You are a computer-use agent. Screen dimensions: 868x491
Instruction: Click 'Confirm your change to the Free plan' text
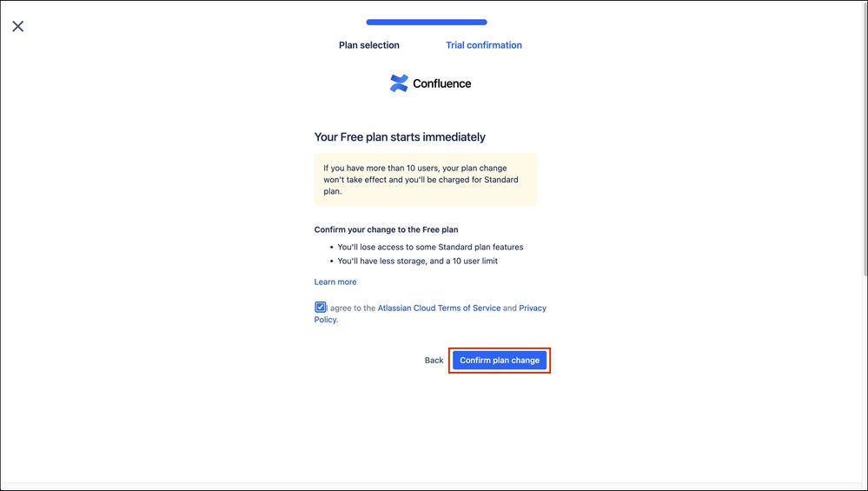386,229
